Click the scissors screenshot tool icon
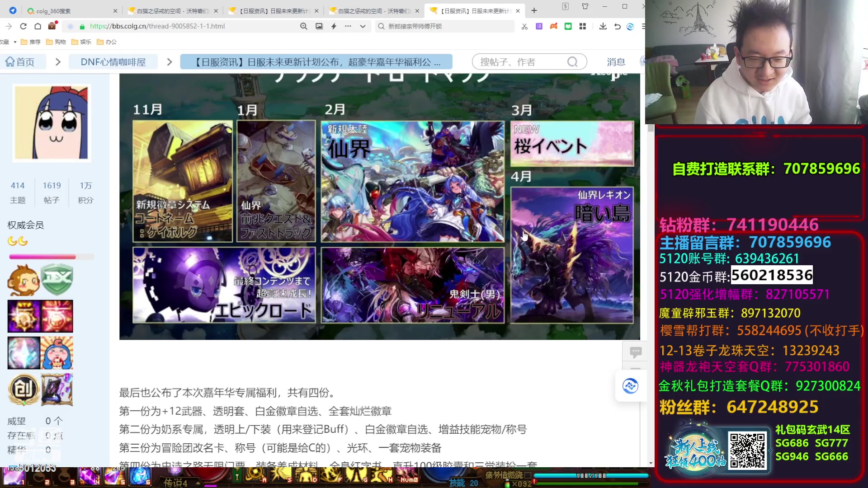Screen dimensions: 868x488 (524, 26)
